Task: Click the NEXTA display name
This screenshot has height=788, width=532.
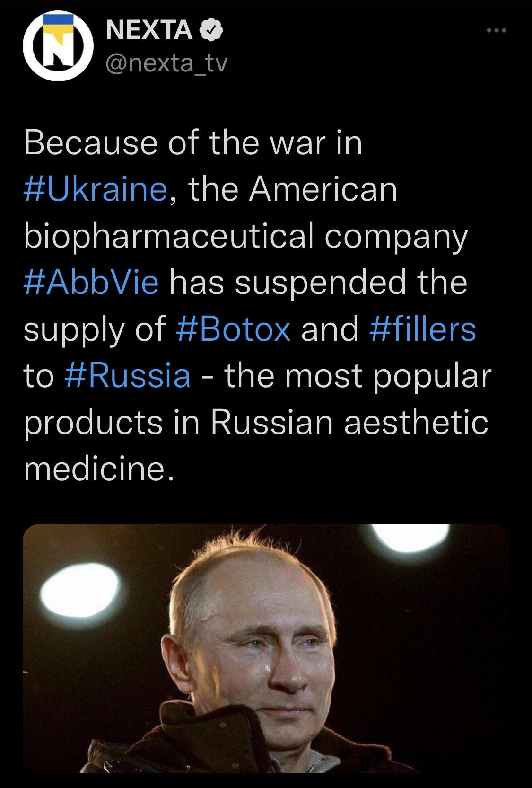Action: (x=149, y=31)
